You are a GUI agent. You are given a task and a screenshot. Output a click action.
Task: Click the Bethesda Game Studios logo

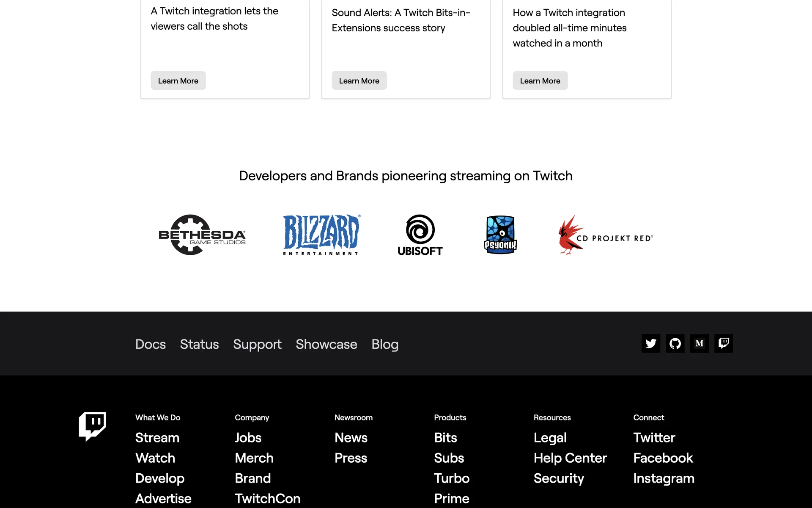202,235
